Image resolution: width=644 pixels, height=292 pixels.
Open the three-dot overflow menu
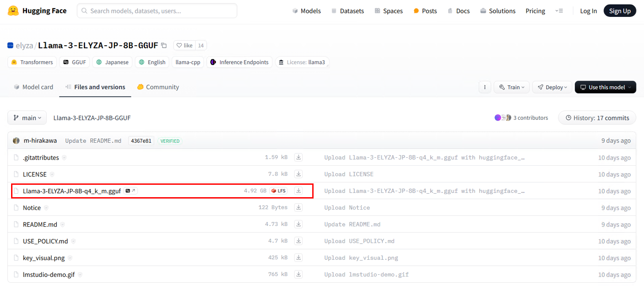pyautogui.click(x=485, y=87)
